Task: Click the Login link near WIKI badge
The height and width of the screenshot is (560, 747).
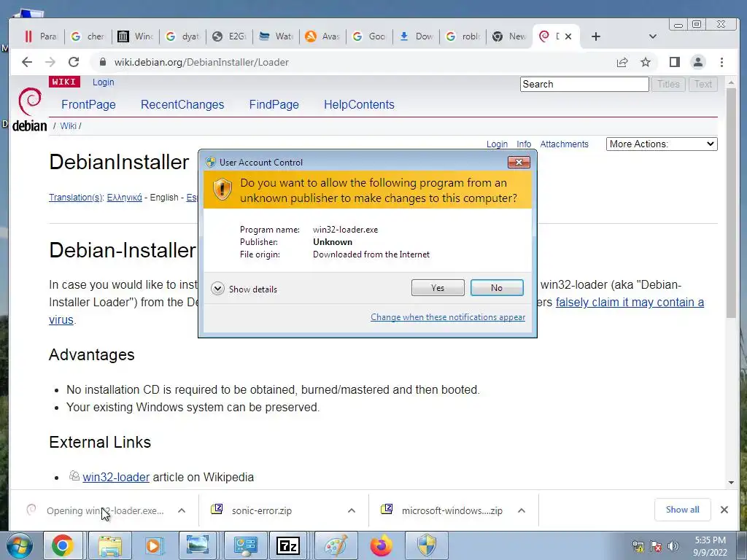Action: (x=104, y=82)
